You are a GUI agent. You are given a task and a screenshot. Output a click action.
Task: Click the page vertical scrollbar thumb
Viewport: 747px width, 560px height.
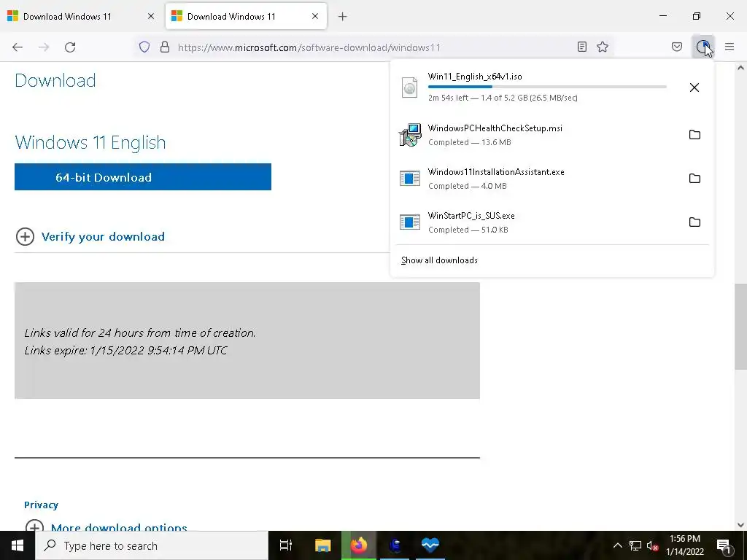tap(740, 326)
